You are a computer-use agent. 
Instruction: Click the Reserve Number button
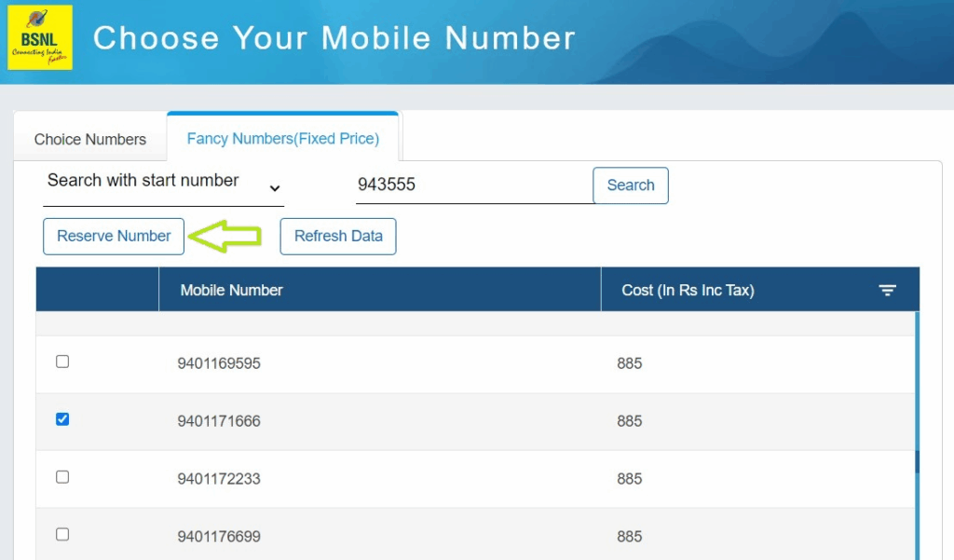[x=114, y=237]
